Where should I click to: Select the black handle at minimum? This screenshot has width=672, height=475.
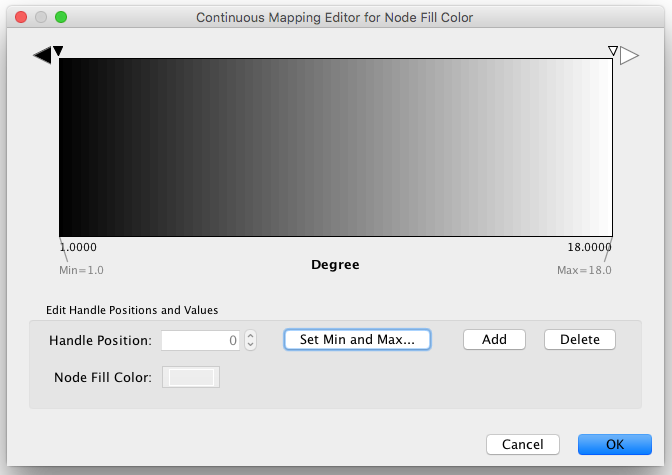click(58, 51)
